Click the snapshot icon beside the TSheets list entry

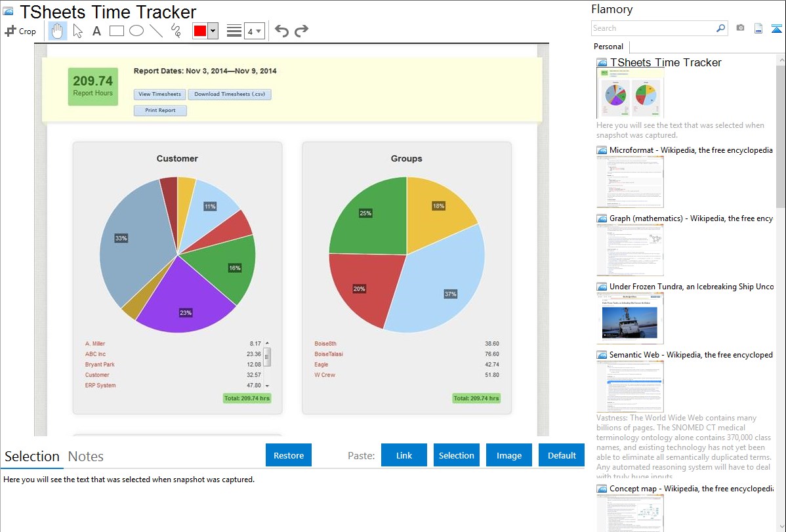coord(602,63)
